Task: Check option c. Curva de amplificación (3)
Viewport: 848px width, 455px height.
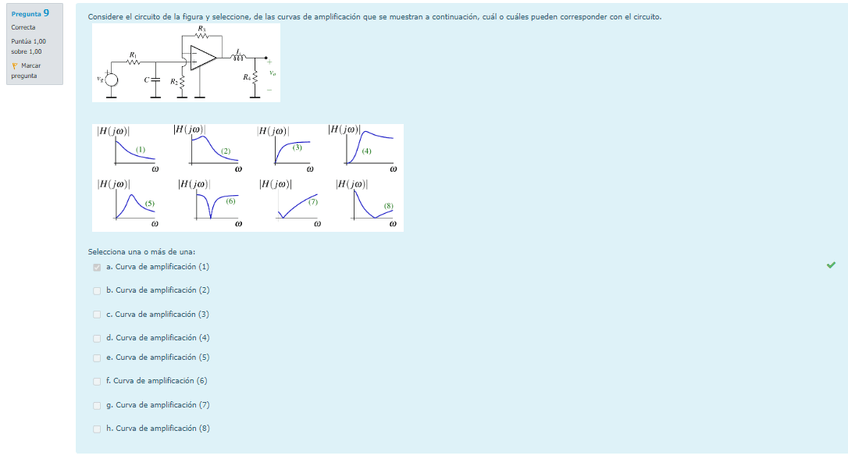Action: 97,315
